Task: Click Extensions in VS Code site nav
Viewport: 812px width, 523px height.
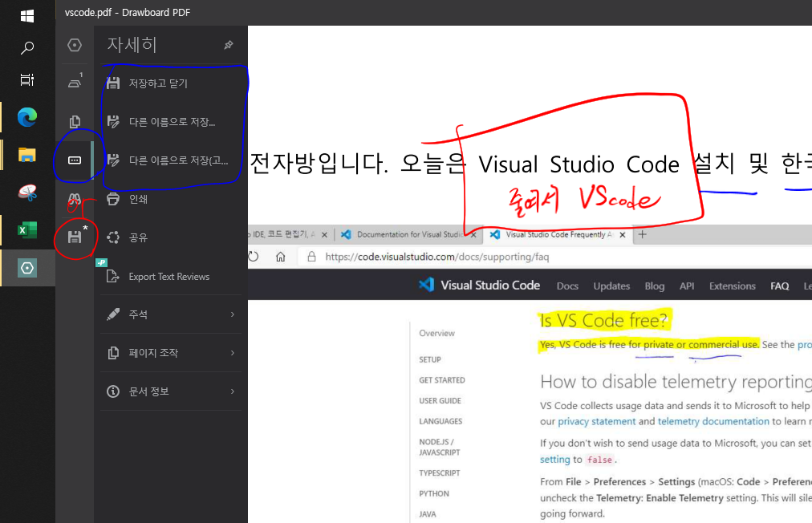Action: (x=733, y=286)
